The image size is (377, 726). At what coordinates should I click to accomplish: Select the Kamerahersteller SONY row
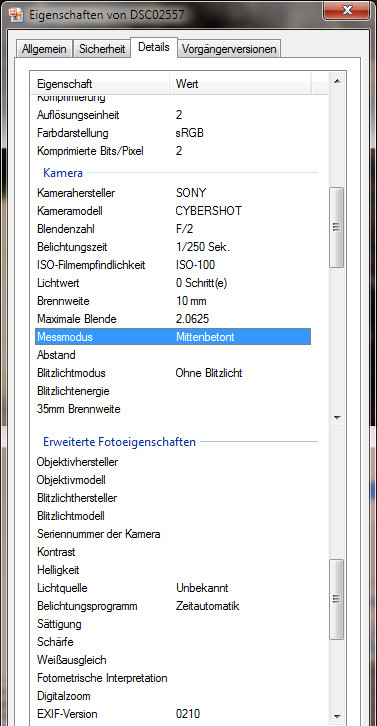173,193
